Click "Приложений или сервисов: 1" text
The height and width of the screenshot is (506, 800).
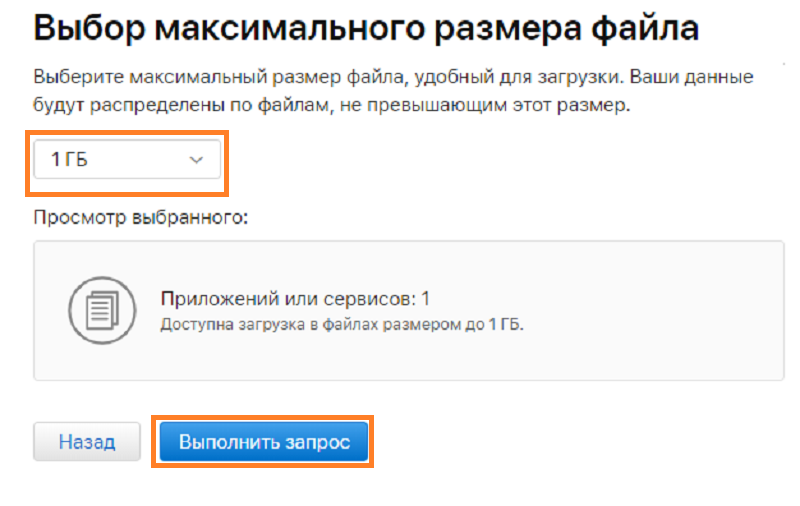pyautogui.click(x=295, y=299)
